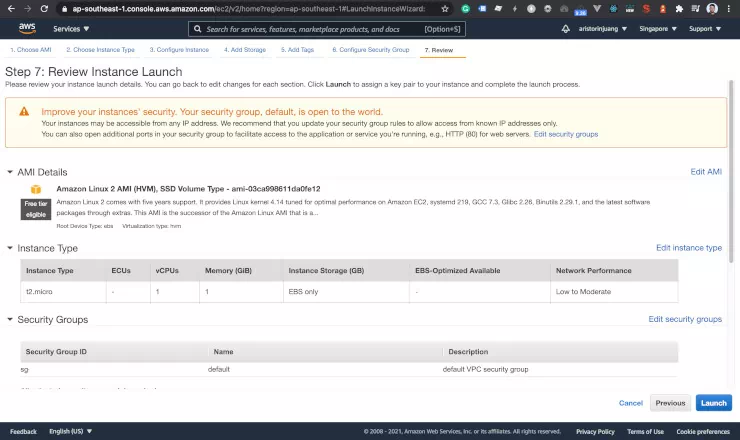This screenshot has width=740, height=440.
Task: Go to step 2. Choose Instance Type
Action: [x=100, y=50]
